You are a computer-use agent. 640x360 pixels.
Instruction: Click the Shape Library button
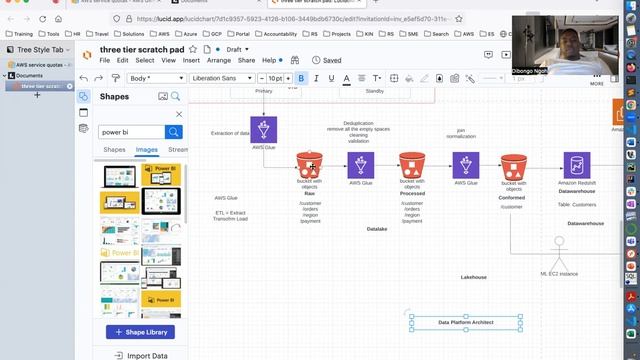(x=140, y=332)
